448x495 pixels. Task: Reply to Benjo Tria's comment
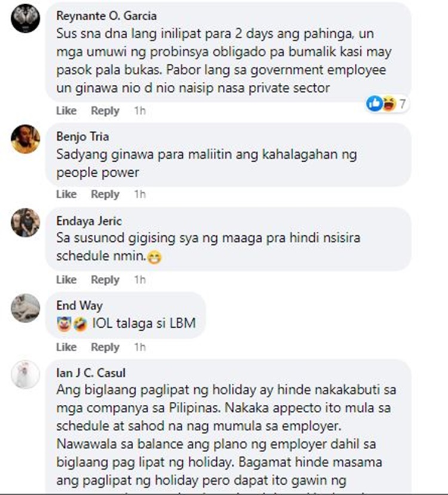[x=105, y=194]
